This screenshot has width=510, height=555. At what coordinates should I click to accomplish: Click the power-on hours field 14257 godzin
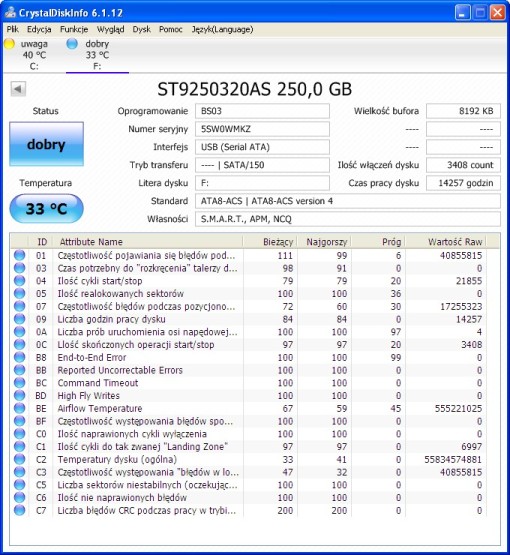click(x=463, y=183)
